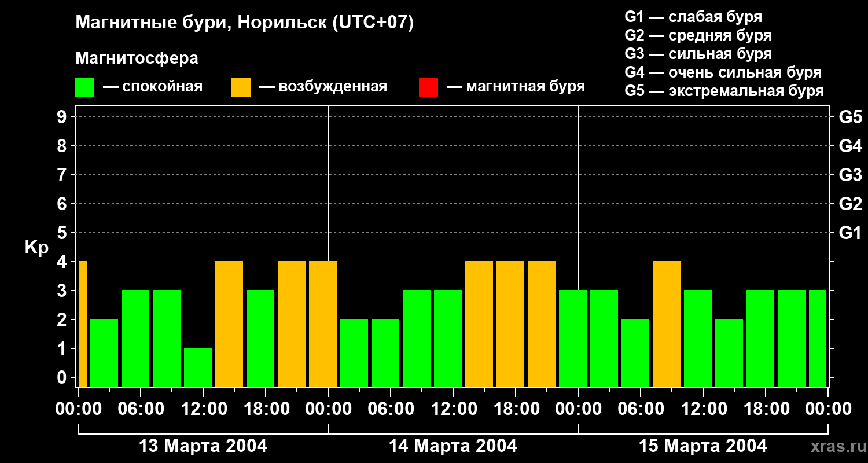Screen dimensions: 868x463
Task: Select the "G5 — экстремальная буря" legend line
Action: 724,91
